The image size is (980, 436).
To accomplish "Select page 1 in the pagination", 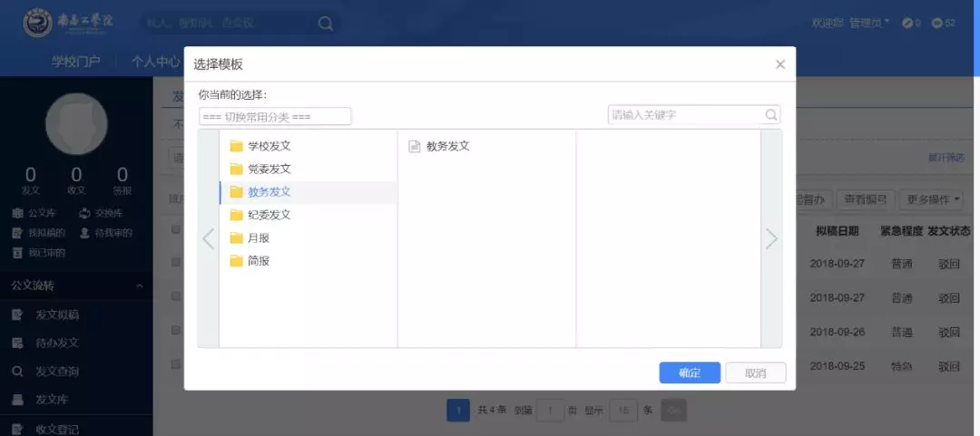I will [458, 411].
